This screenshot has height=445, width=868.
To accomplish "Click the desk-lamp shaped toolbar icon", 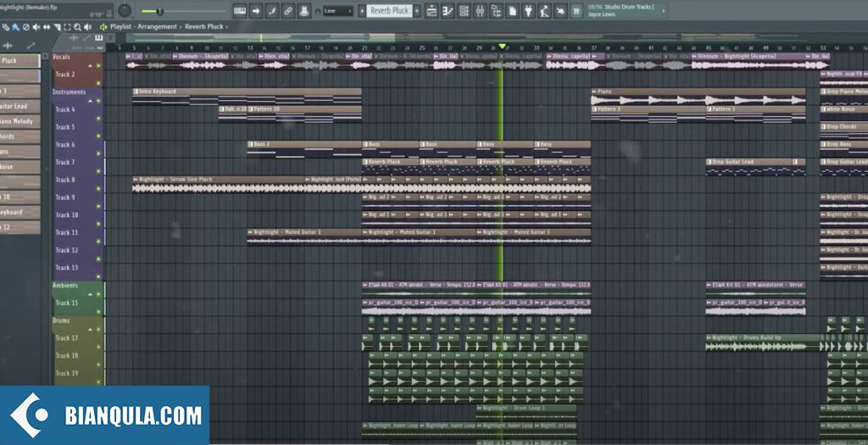I will pyautogui.click(x=545, y=10).
